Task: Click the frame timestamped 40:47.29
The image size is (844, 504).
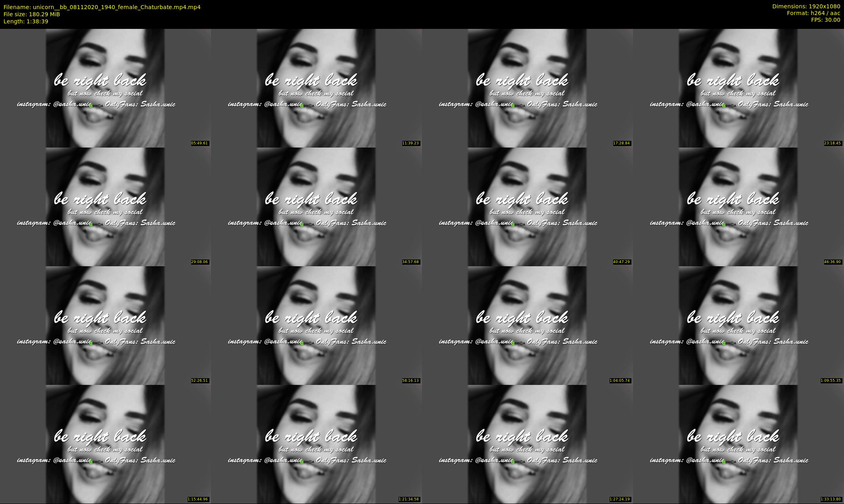Action: point(527,207)
